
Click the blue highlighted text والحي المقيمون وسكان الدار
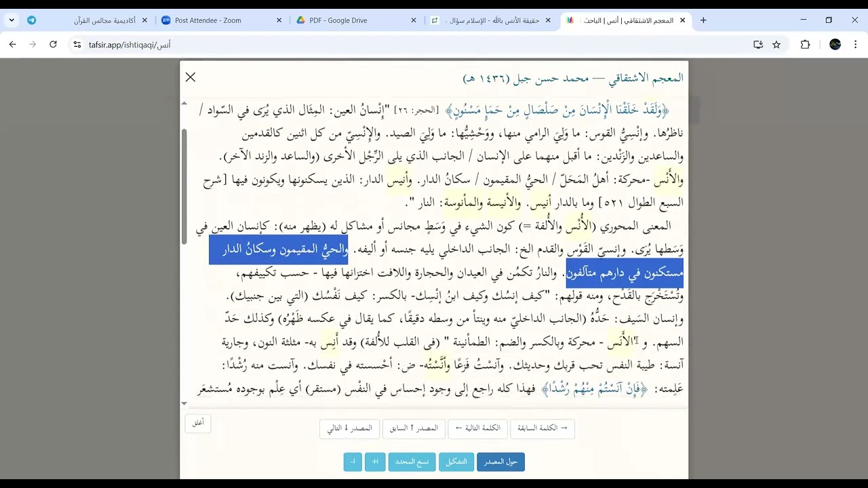coord(279,249)
